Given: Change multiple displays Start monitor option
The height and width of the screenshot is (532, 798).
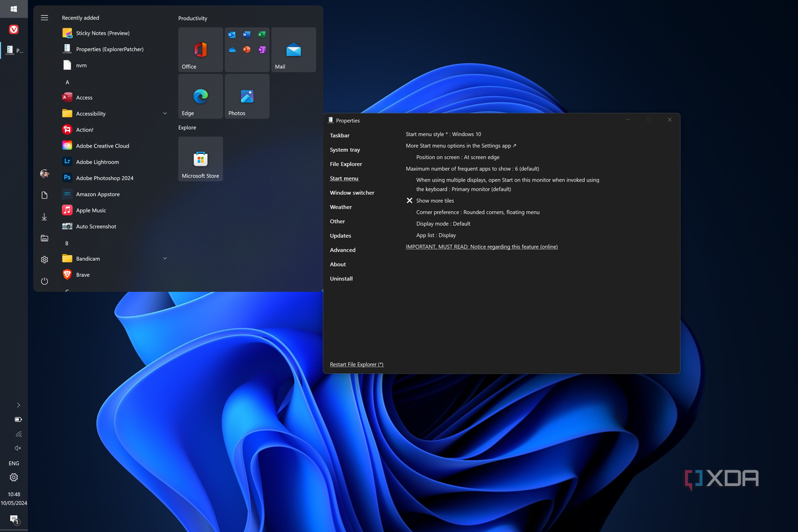Looking at the screenshot, I should 508,185.
